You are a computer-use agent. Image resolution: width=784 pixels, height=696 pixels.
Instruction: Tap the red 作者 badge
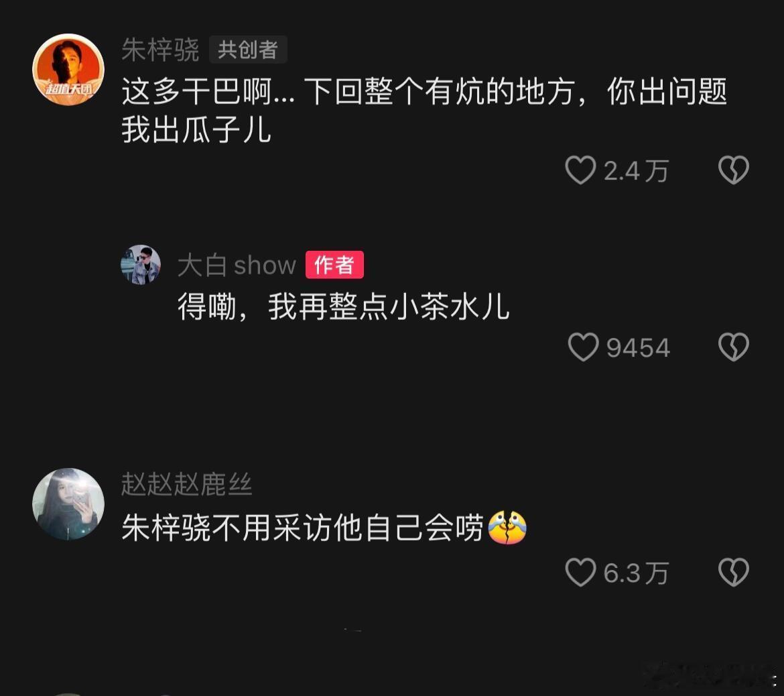[x=334, y=265]
